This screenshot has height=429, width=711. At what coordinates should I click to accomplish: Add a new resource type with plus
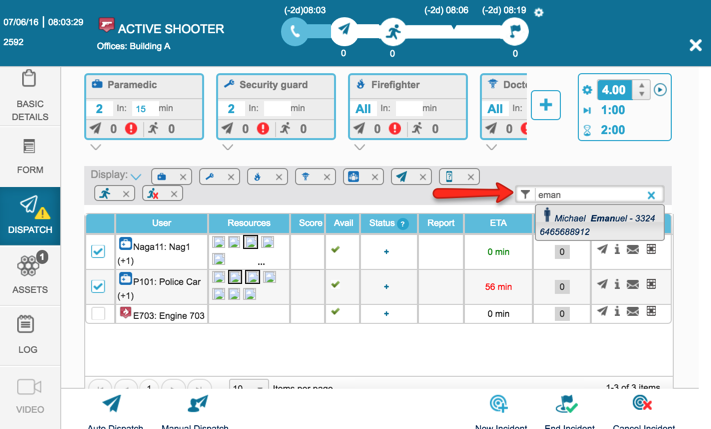(x=545, y=105)
